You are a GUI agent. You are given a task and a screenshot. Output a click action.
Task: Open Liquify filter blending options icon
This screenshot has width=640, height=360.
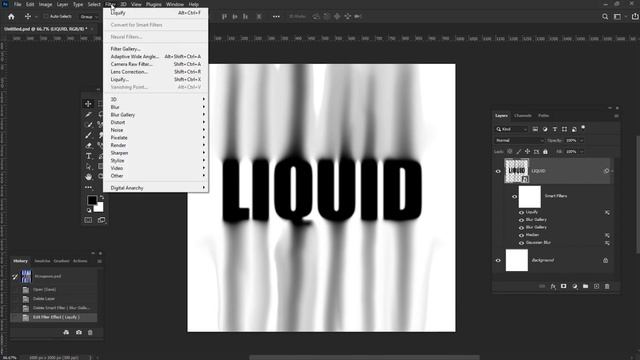(607, 212)
